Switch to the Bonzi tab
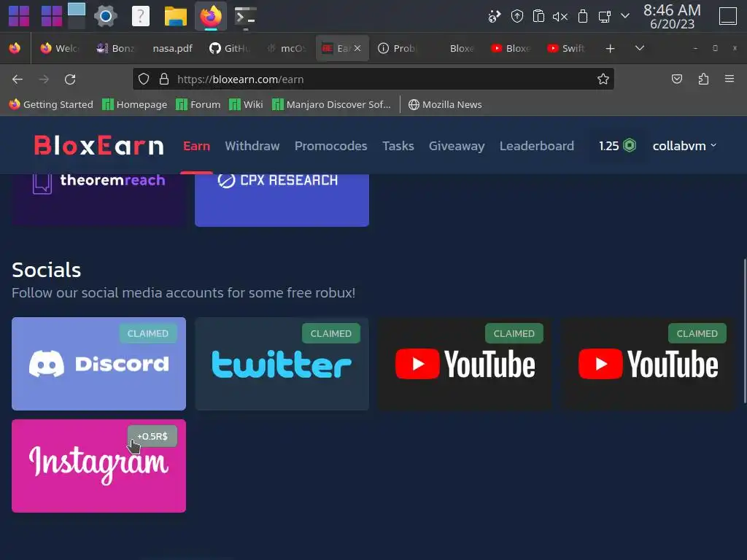747x560 pixels. 116,48
